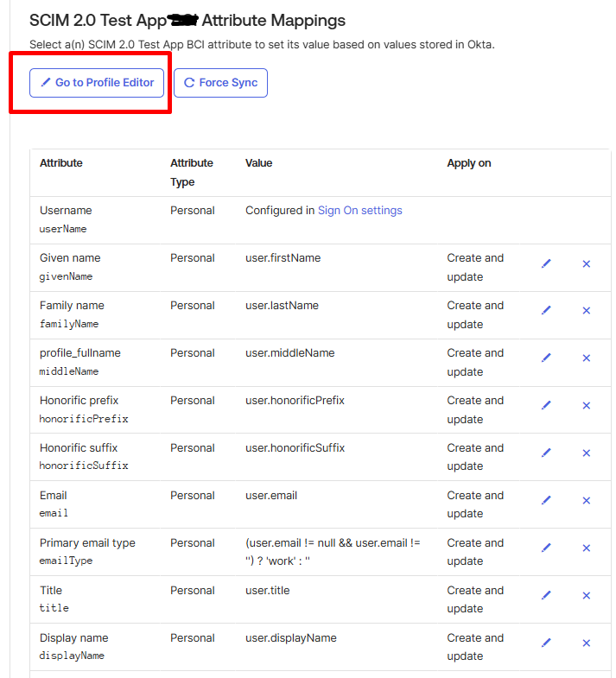Delete the Primary email type mapping
Image resolution: width=616 pixels, height=678 pixels.
(x=586, y=548)
